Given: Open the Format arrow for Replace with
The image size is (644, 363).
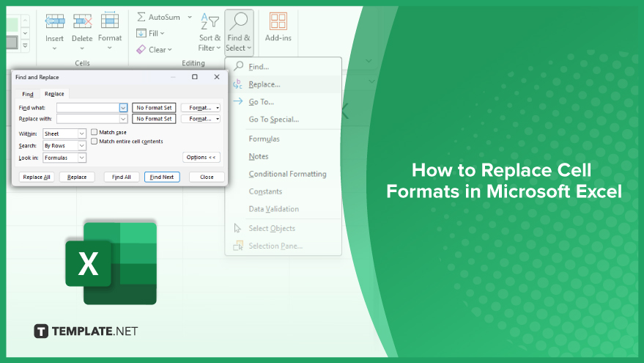Looking at the screenshot, I should (x=218, y=119).
